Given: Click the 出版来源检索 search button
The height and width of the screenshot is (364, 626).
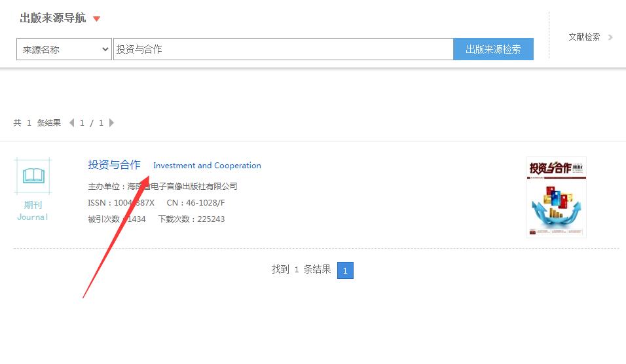Looking at the screenshot, I should [x=494, y=49].
